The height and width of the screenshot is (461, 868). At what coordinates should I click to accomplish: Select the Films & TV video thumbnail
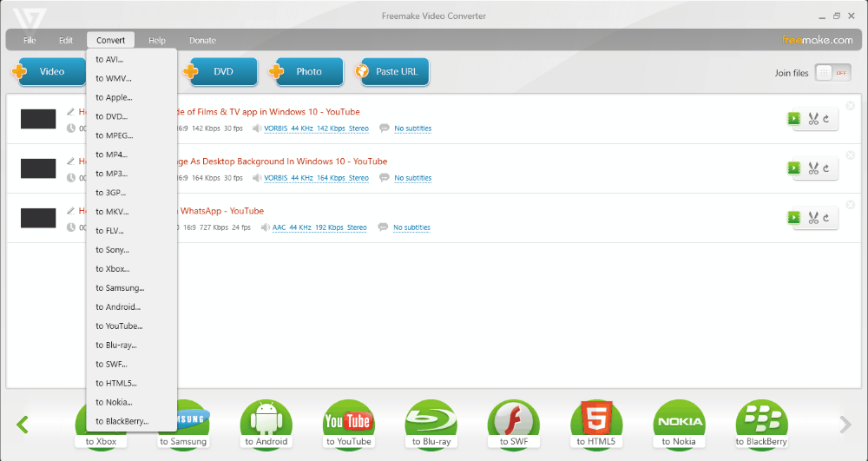tap(38, 119)
